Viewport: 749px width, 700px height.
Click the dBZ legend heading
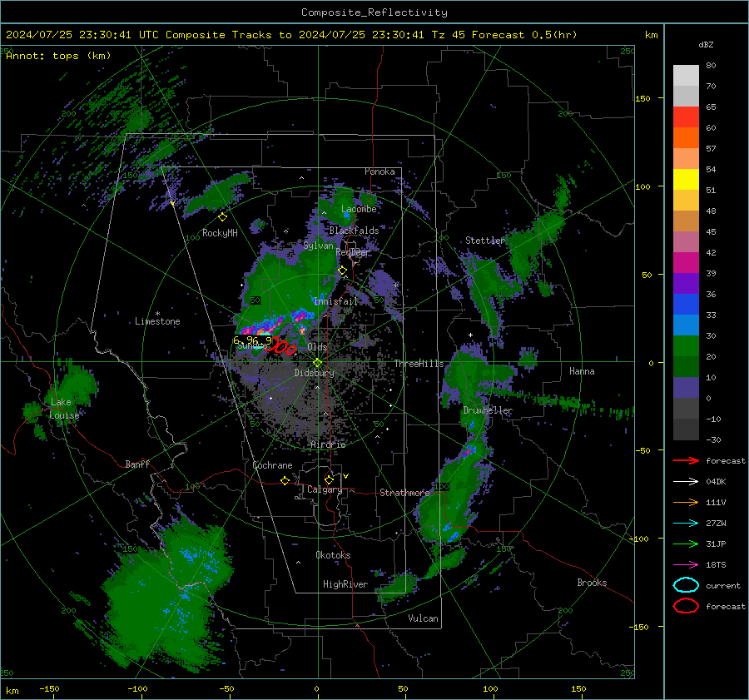coord(706,44)
